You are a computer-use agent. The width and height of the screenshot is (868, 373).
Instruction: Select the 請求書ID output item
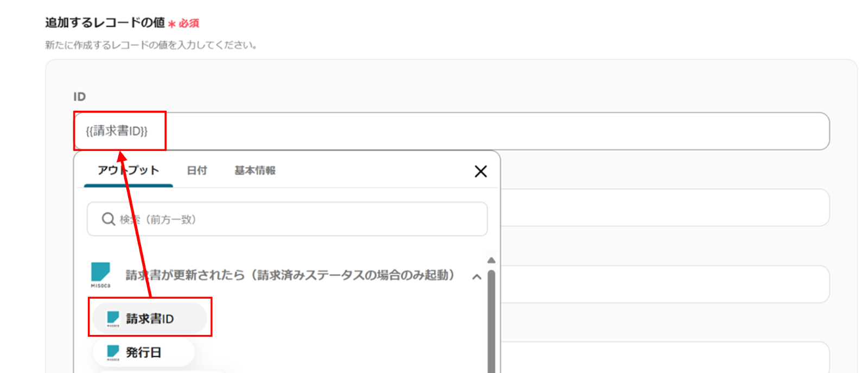(149, 318)
